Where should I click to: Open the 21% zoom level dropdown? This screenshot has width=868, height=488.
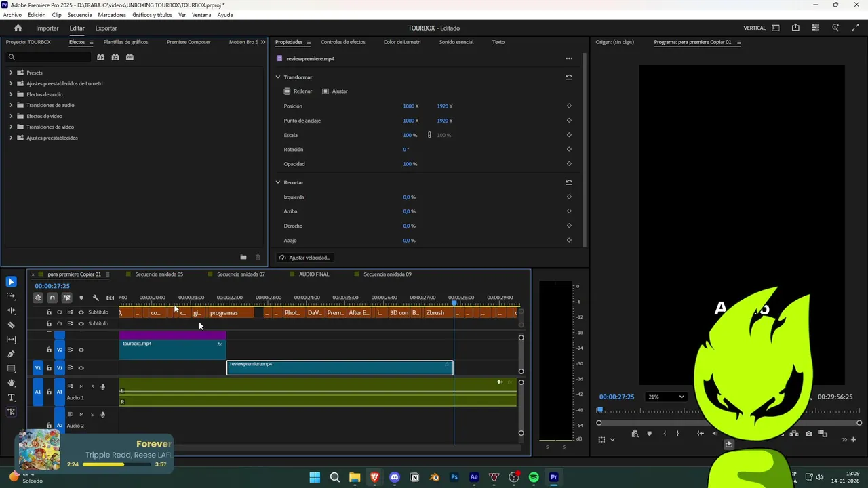[x=666, y=396]
